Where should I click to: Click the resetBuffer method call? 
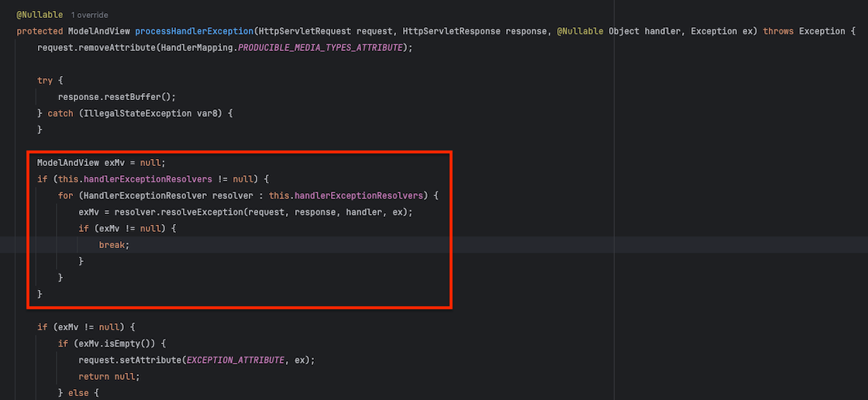[134, 97]
